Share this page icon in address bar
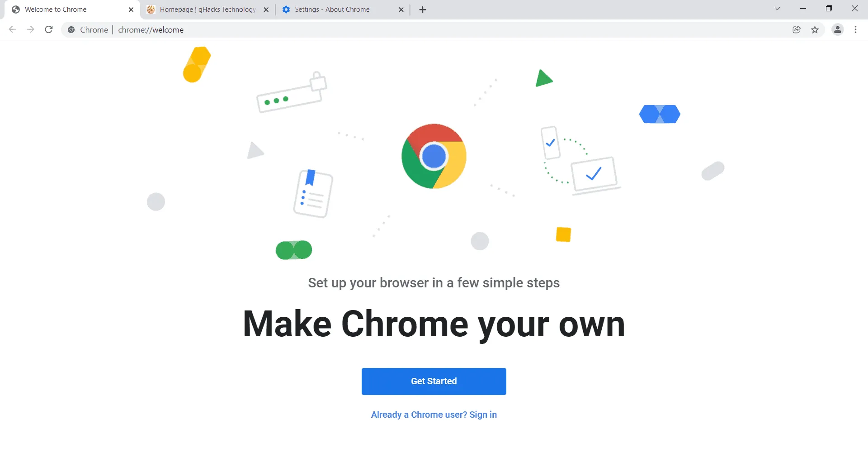This screenshot has width=868, height=458. [797, 30]
